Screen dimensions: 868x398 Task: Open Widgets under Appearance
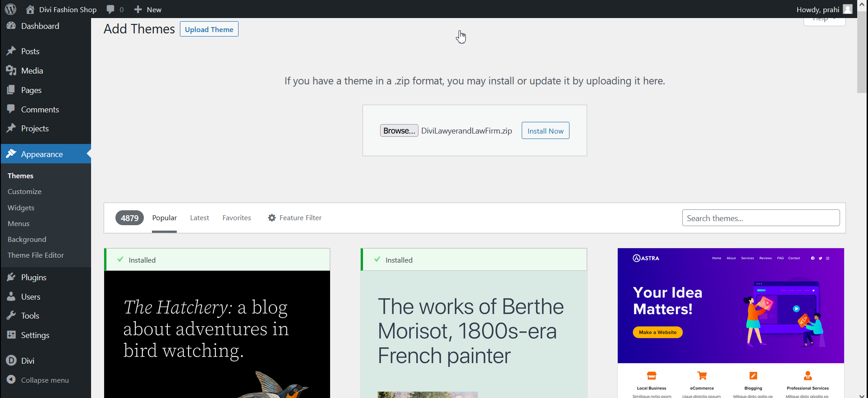click(21, 208)
